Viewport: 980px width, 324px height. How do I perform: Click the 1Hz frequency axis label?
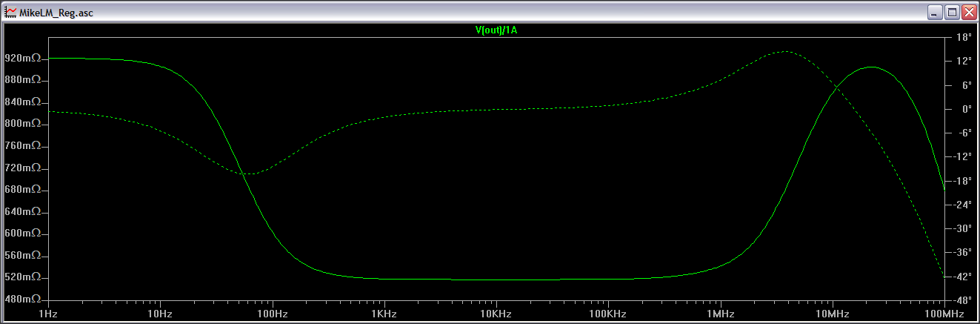tap(48, 313)
